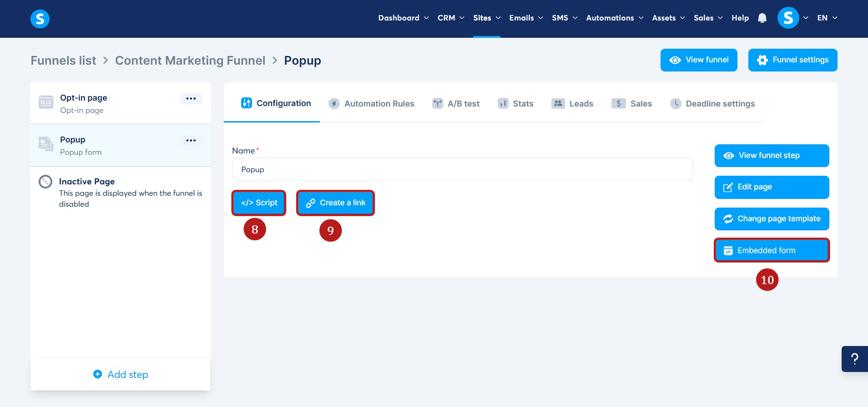868x407 pixels.
Task: Expand the Sites dropdown
Action: tap(487, 18)
